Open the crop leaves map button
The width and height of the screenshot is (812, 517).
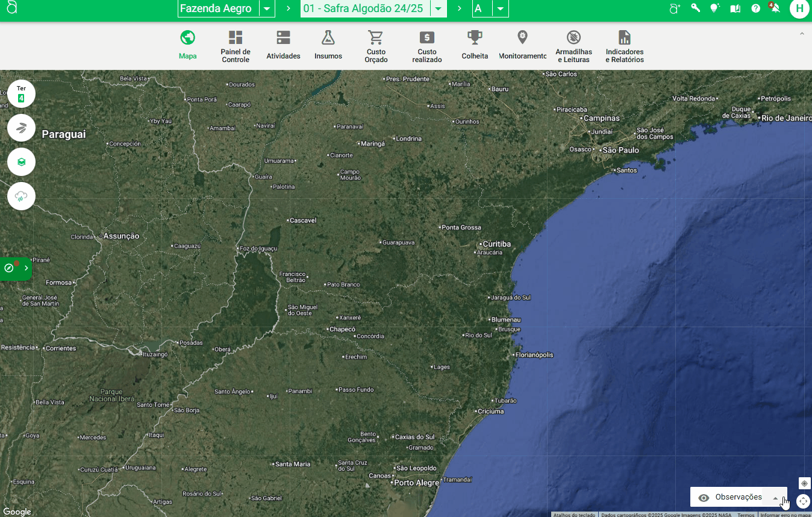pos(21,128)
